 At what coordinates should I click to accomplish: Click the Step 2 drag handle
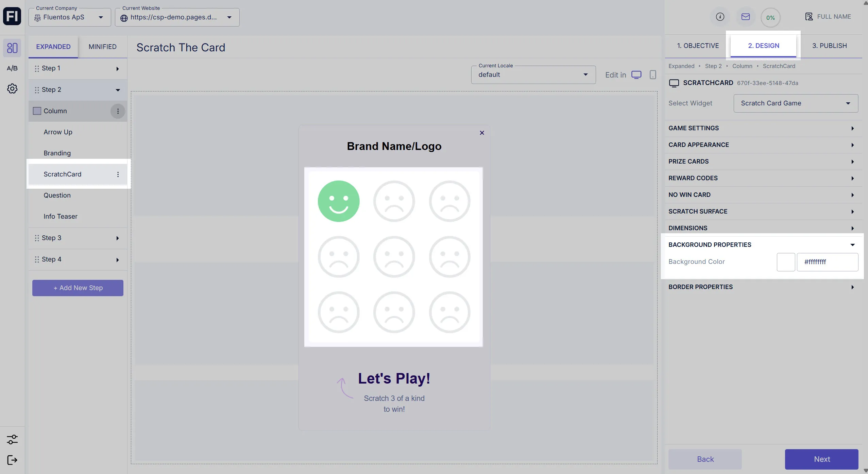[37, 90]
